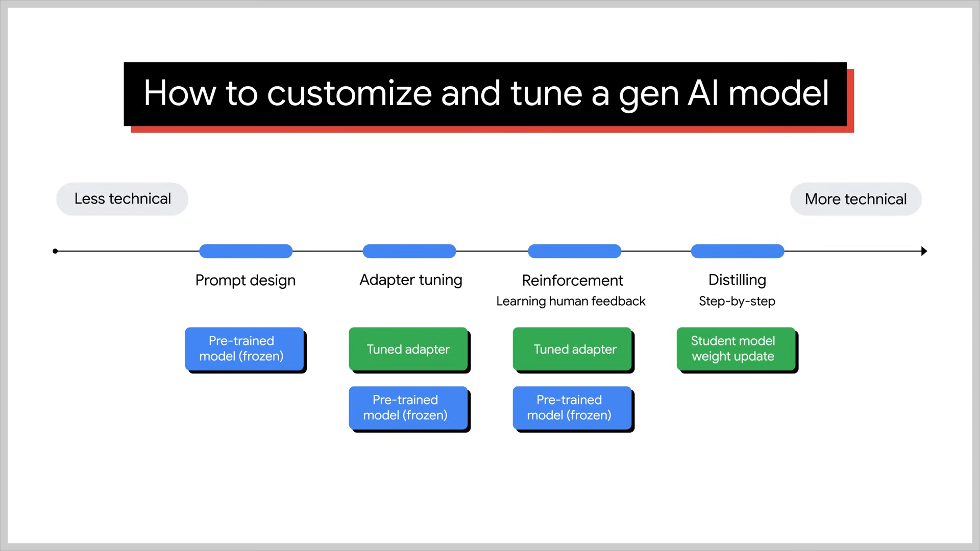Select the Adapter tuning timeline marker
The image size is (980, 551).
pos(409,251)
